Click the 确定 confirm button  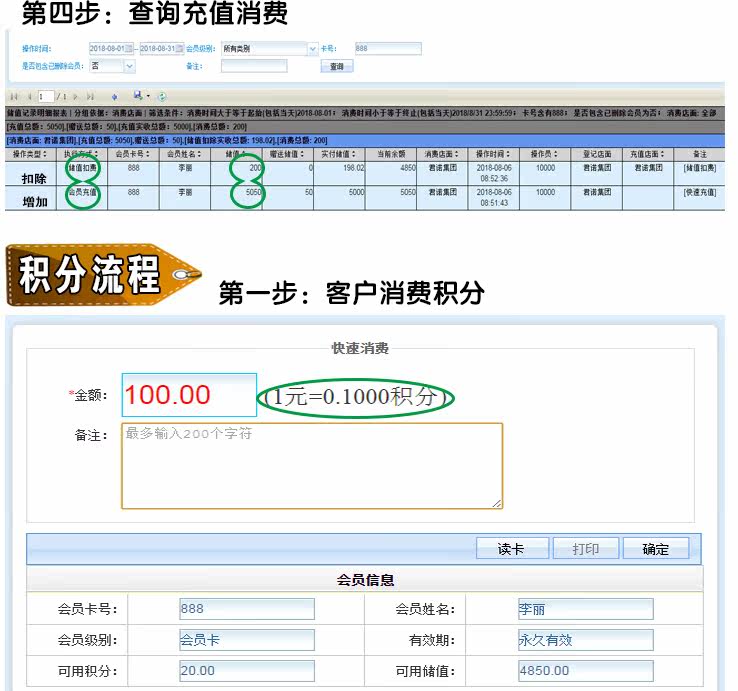click(x=656, y=548)
